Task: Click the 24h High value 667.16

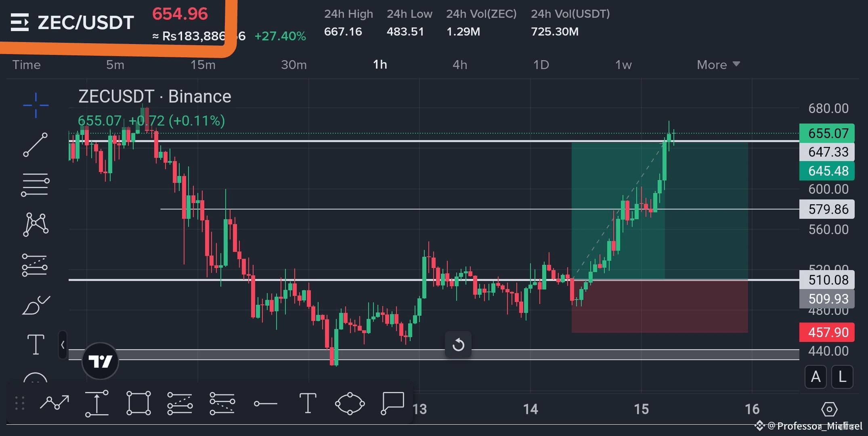Action: pos(343,31)
